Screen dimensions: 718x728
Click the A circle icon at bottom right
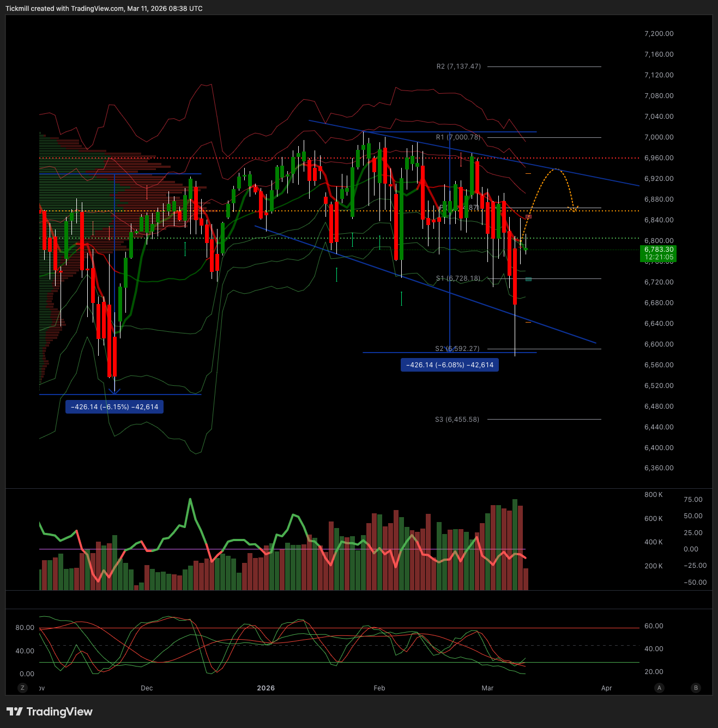[x=659, y=688]
